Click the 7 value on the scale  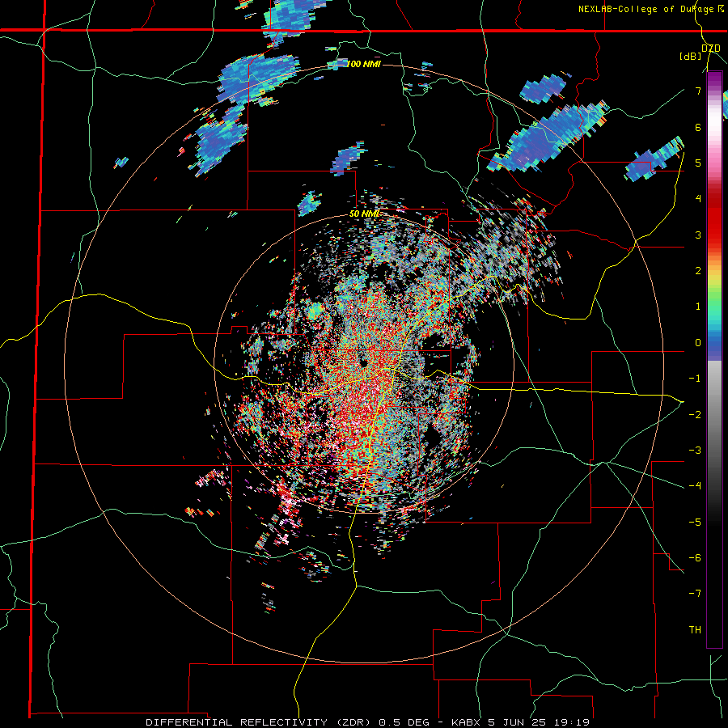[698, 91]
